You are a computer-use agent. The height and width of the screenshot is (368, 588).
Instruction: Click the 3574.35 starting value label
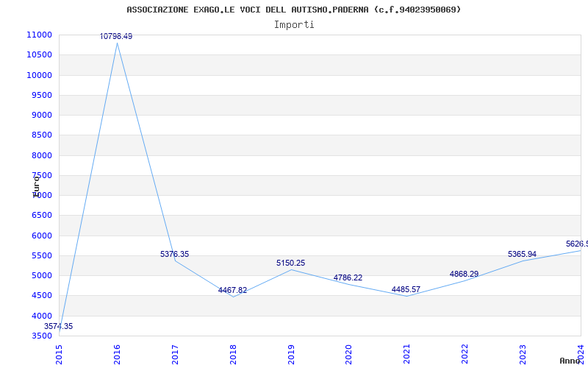coord(59,326)
